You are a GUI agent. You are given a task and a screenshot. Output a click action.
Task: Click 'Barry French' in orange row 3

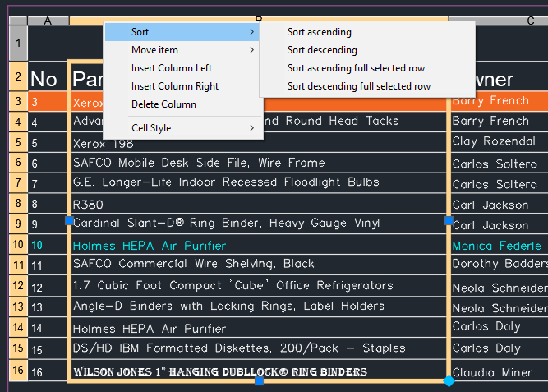[490, 101]
